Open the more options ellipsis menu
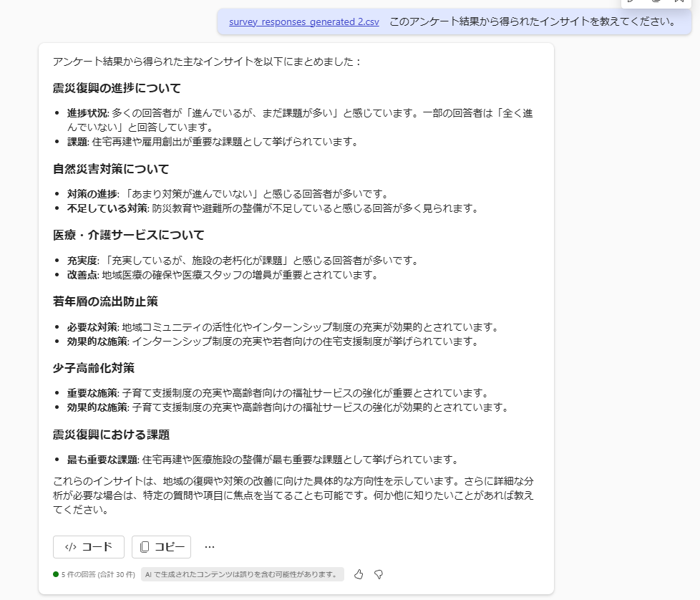 (210, 547)
